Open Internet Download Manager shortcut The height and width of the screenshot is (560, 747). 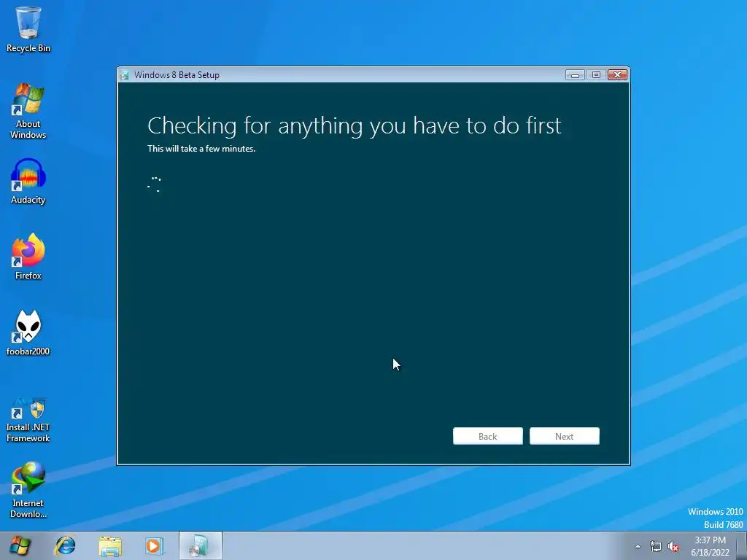(x=28, y=490)
